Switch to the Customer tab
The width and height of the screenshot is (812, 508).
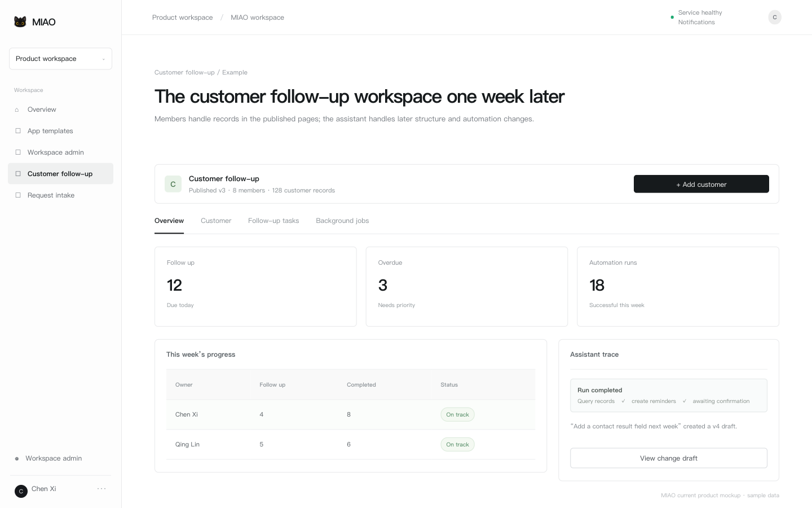point(216,221)
